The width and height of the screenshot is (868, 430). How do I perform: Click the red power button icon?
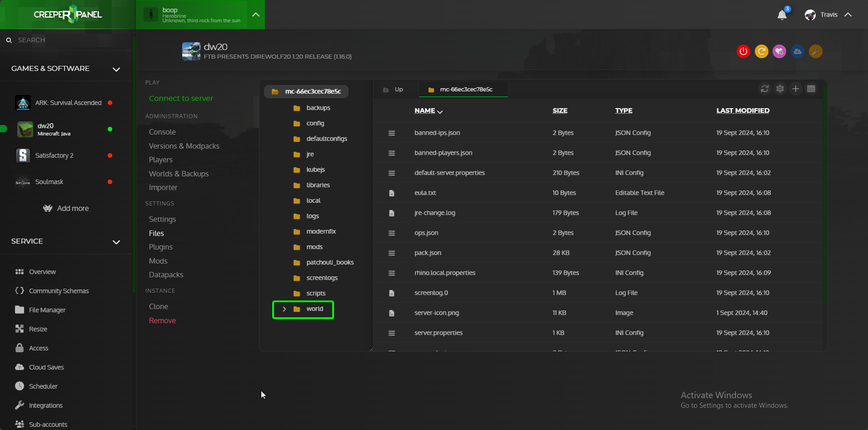click(x=743, y=51)
